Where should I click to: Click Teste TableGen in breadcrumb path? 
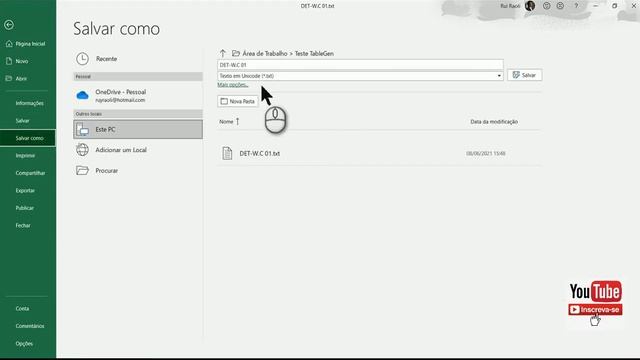tap(314, 53)
